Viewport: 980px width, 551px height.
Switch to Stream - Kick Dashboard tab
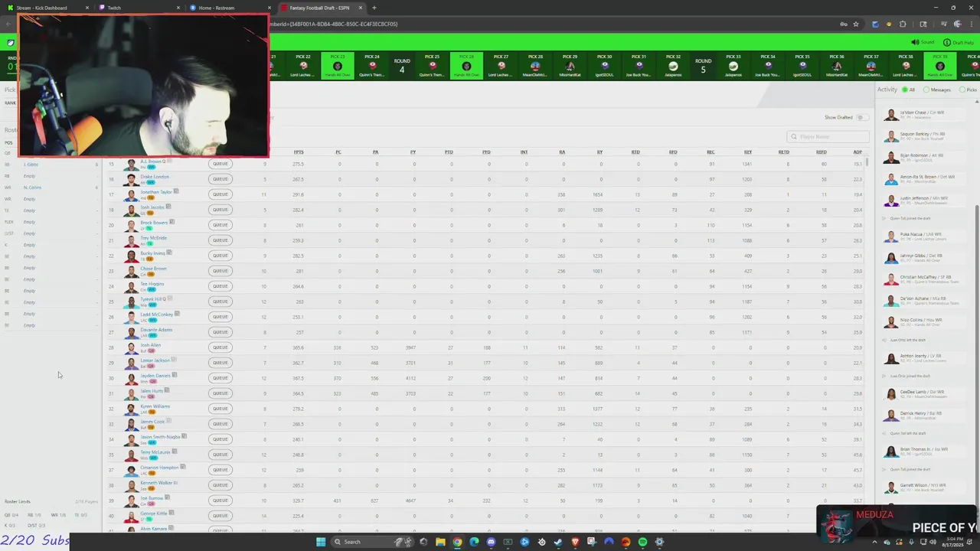[x=48, y=8]
